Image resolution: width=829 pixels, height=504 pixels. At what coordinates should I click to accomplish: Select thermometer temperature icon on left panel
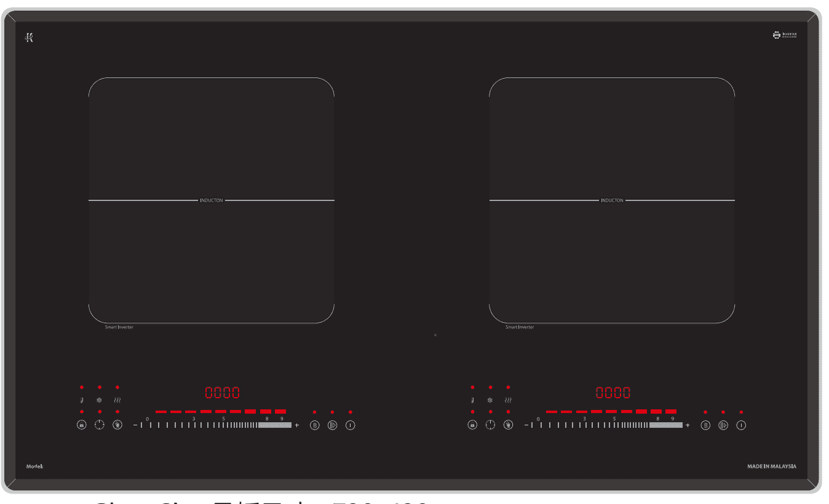click(x=81, y=400)
